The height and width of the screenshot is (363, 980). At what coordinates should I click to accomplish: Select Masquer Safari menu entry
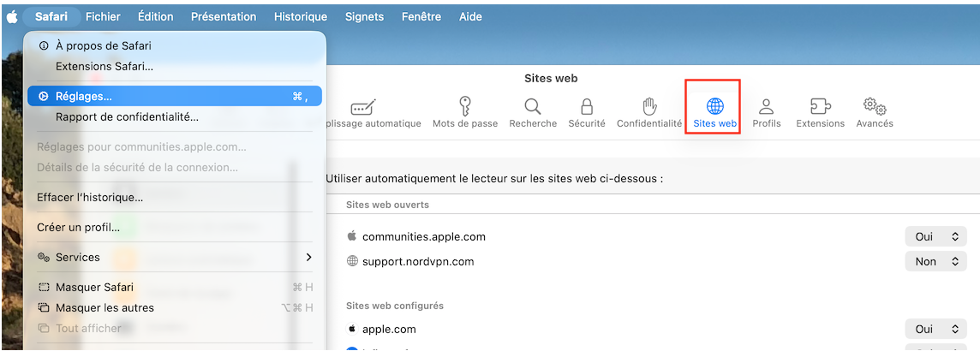click(x=94, y=287)
